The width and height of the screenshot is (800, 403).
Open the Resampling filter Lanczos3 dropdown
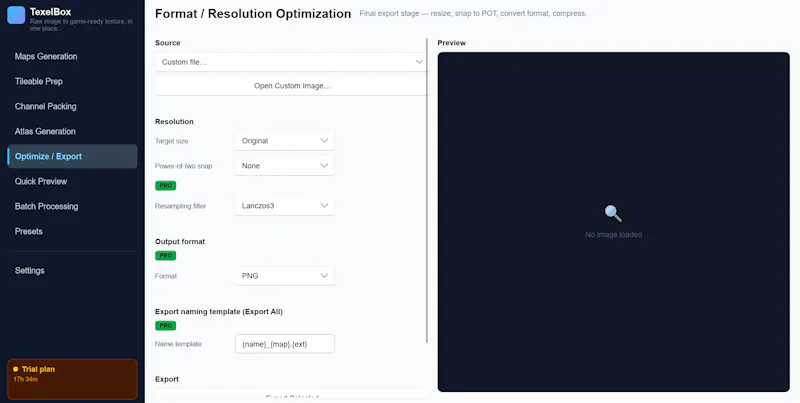pos(285,206)
